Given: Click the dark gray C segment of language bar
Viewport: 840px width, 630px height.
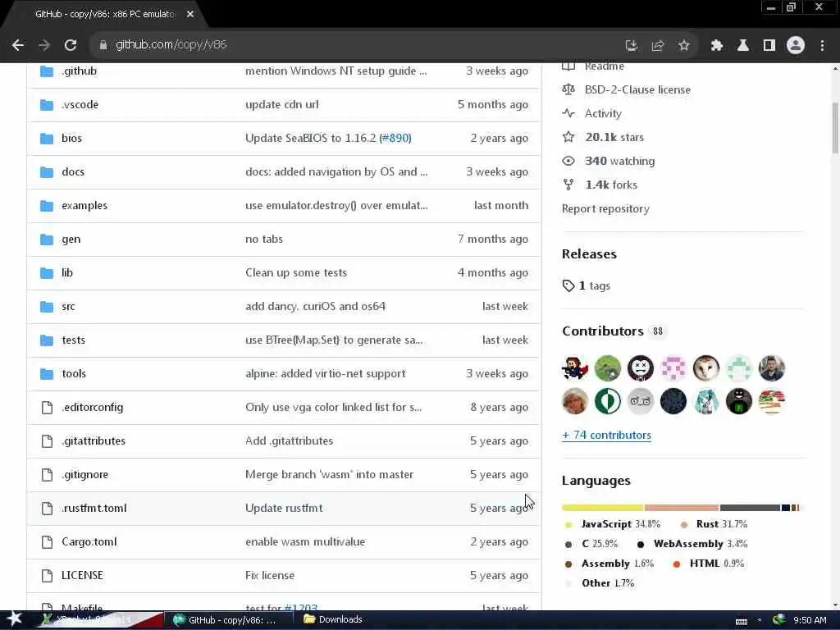Looking at the screenshot, I should (750, 507).
